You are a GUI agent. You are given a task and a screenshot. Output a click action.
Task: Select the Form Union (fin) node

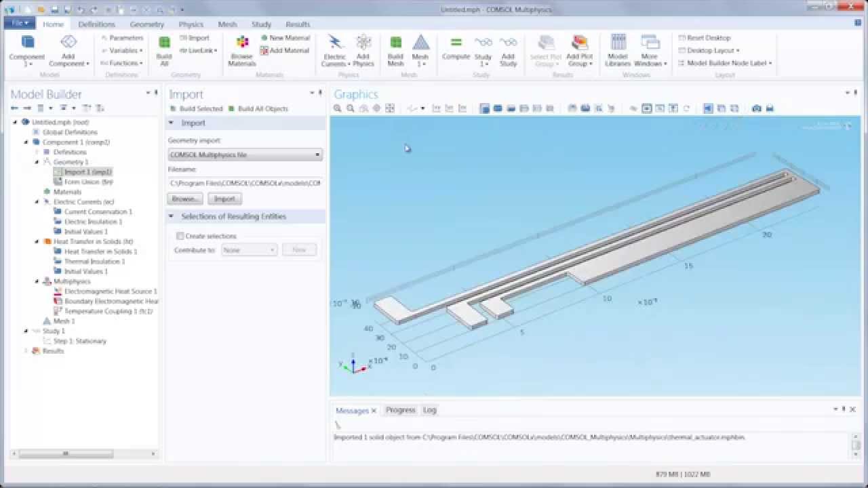click(x=83, y=182)
